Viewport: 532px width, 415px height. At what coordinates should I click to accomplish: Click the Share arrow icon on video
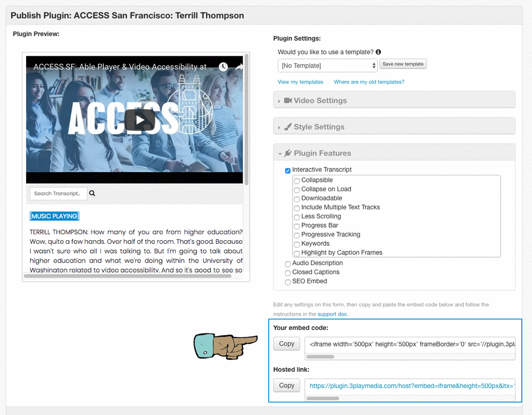tap(239, 67)
